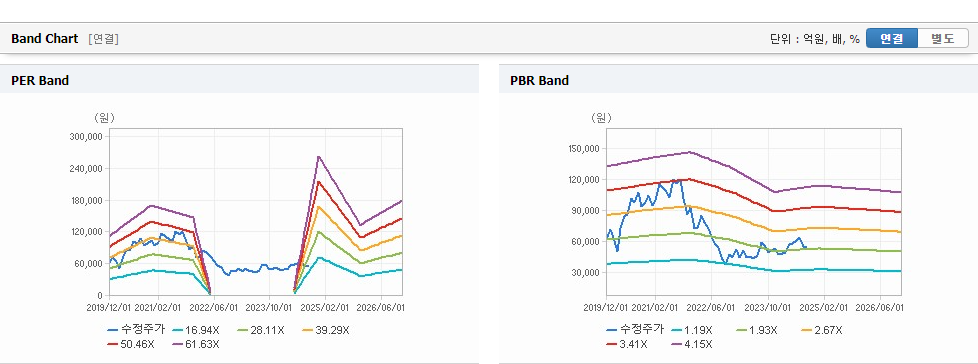
Task: Select 61.63X legend entry
Action: [194, 344]
